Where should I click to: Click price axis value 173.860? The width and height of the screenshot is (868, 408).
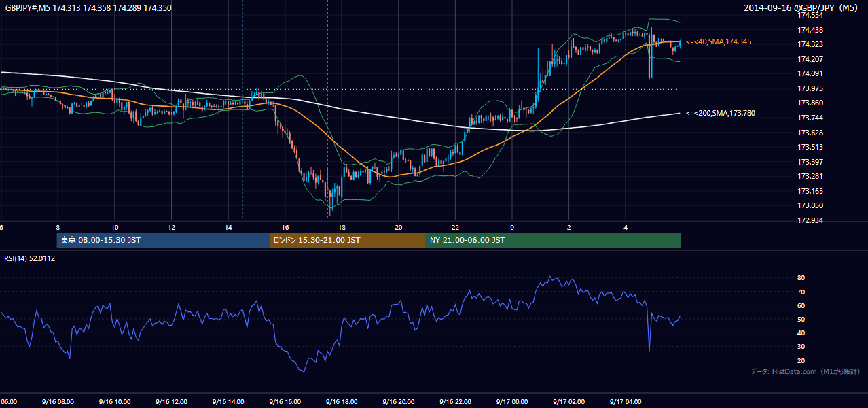[x=810, y=103]
